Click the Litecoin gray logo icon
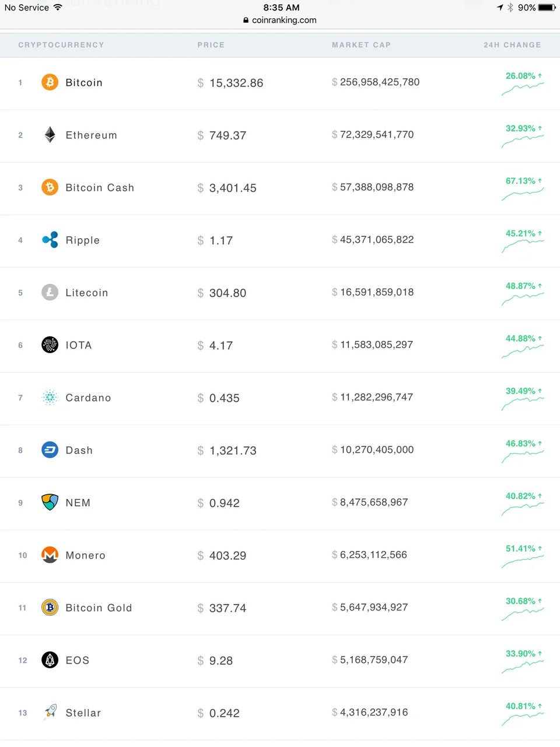The image size is (560, 747). (x=50, y=292)
